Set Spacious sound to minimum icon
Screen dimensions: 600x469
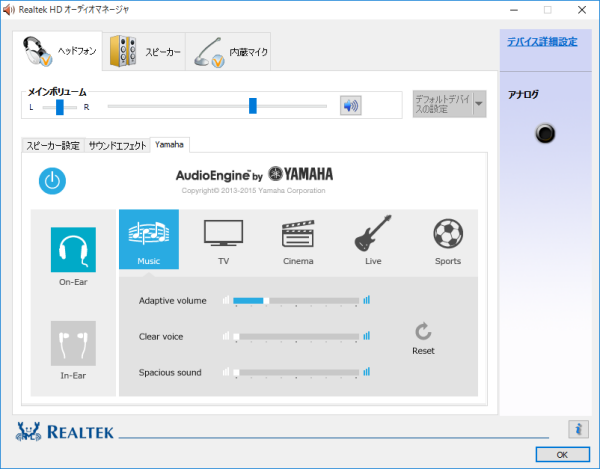(x=226, y=372)
